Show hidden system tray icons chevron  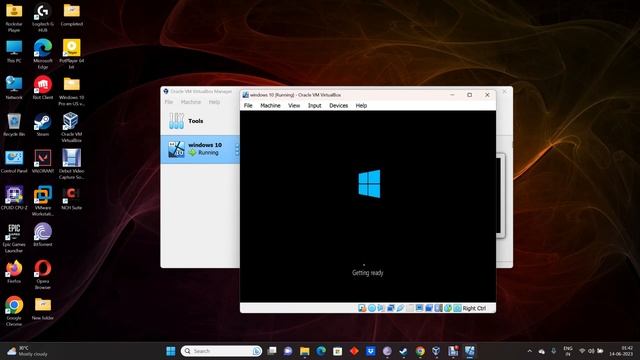click(529, 351)
